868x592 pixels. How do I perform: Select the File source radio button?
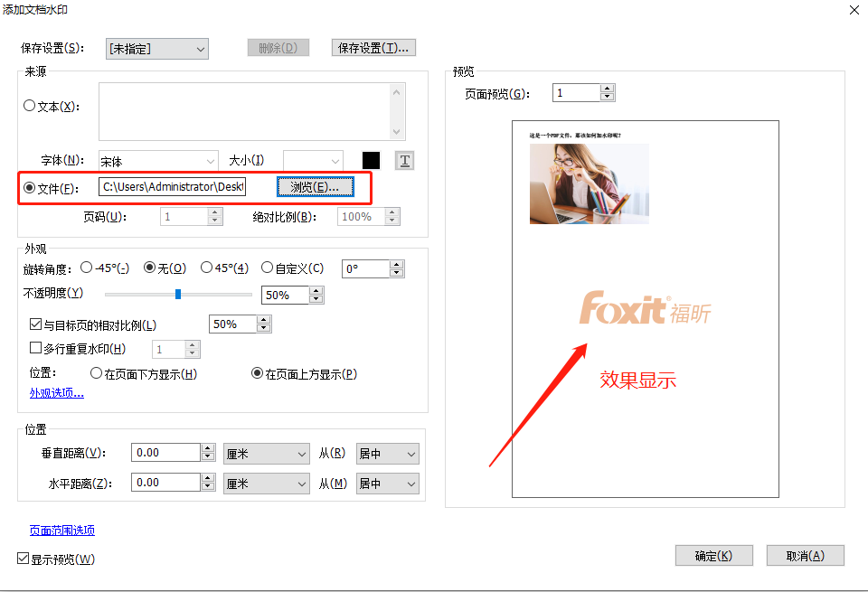point(30,188)
